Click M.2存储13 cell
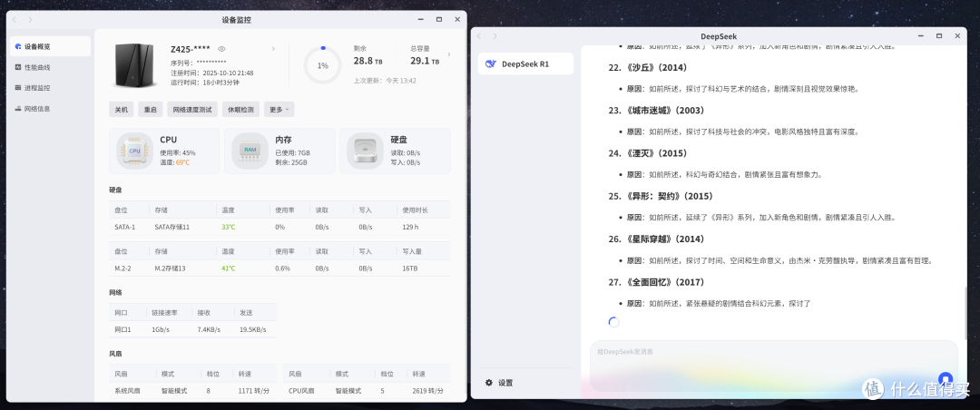Screen dimensions: 980x410 (x=170, y=268)
